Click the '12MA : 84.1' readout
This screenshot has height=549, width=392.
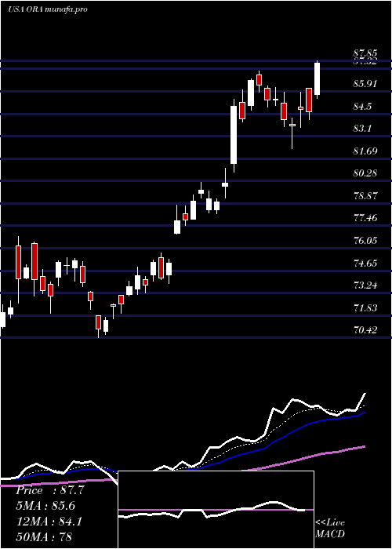[x=49, y=522]
